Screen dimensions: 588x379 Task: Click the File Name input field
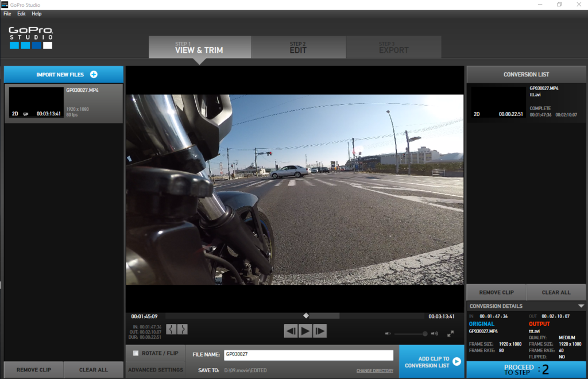tap(308, 355)
